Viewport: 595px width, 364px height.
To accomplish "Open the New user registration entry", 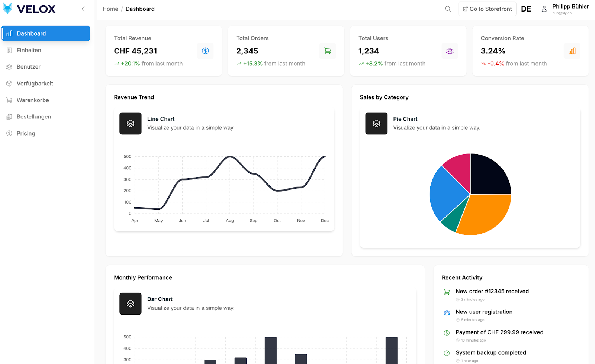I will point(484,312).
